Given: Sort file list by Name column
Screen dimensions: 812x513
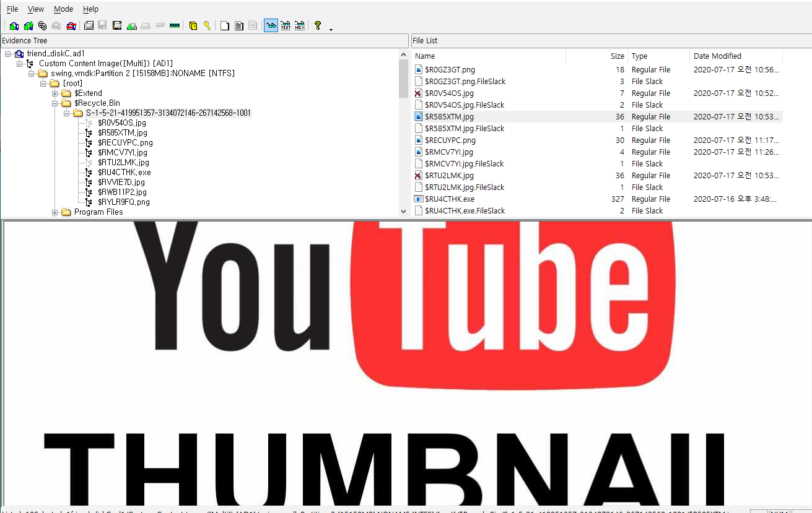Looking at the screenshot, I should pos(489,56).
